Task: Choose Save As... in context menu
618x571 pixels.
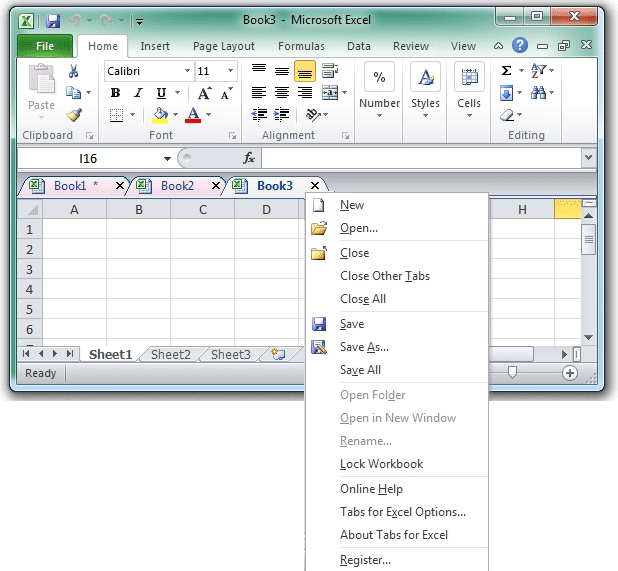Action: (364, 347)
